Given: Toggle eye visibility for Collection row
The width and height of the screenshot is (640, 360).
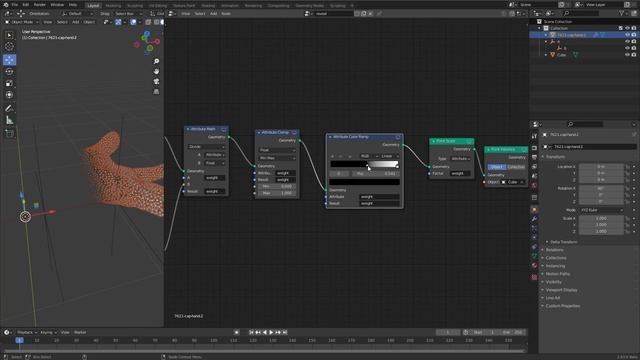Looking at the screenshot, I should (x=627, y=28).
